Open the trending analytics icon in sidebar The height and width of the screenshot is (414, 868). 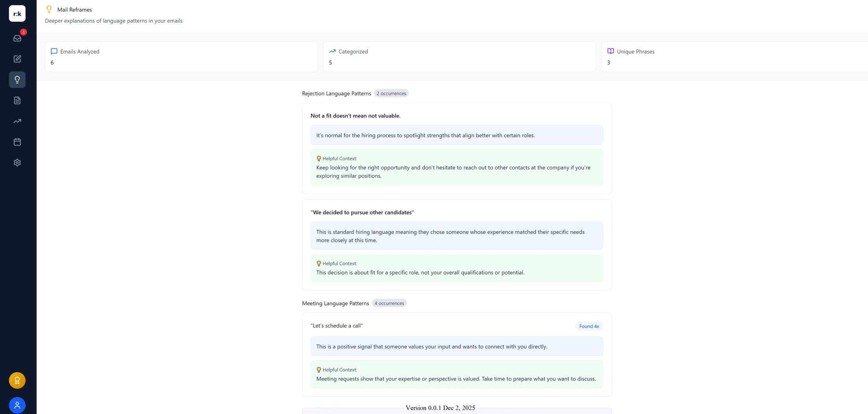click(17, 121)
